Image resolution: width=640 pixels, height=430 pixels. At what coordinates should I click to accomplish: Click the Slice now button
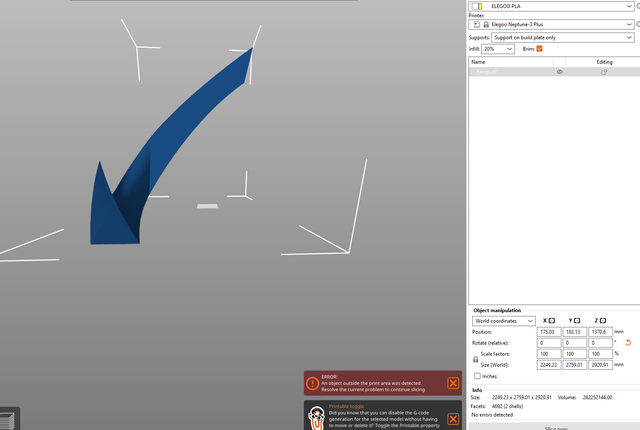(x=556, y=427)
